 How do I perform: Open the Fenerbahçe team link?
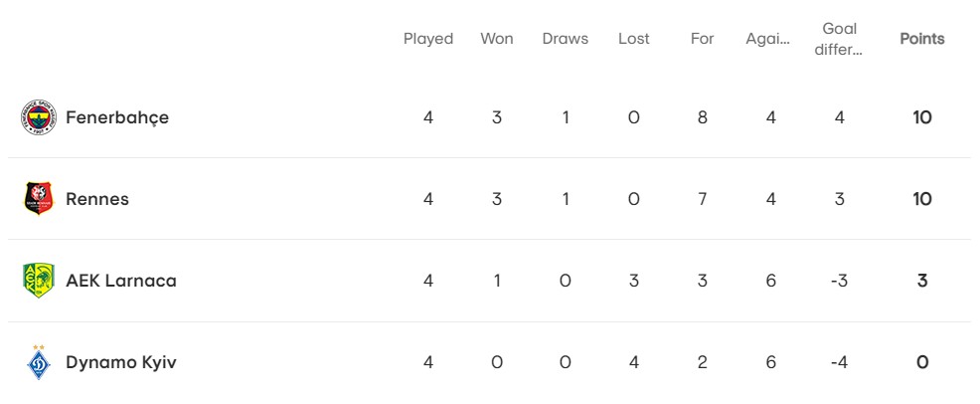point(117,117)
